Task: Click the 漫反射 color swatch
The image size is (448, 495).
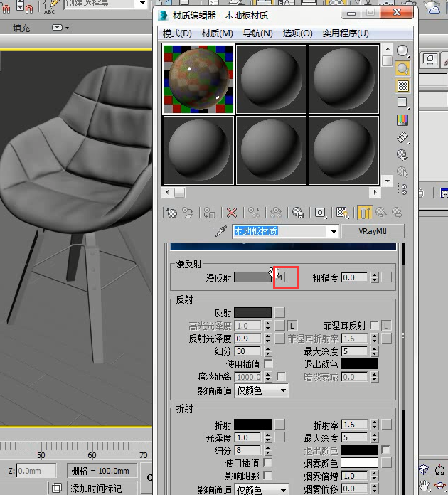Action: 252,277
